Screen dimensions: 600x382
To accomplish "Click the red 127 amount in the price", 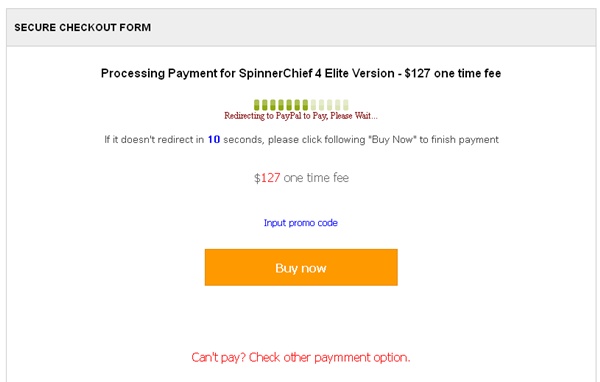I will click(x=271, y=178).
